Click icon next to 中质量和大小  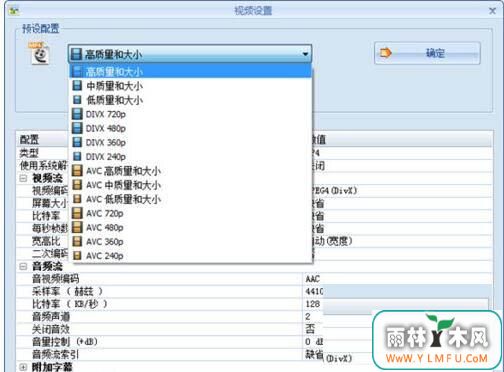pos(77,86)
